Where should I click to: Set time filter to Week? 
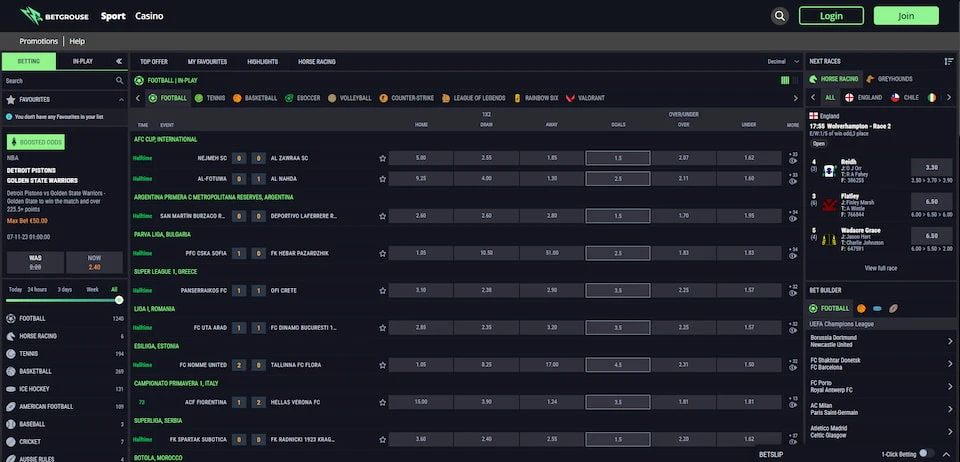pos(92,289)
